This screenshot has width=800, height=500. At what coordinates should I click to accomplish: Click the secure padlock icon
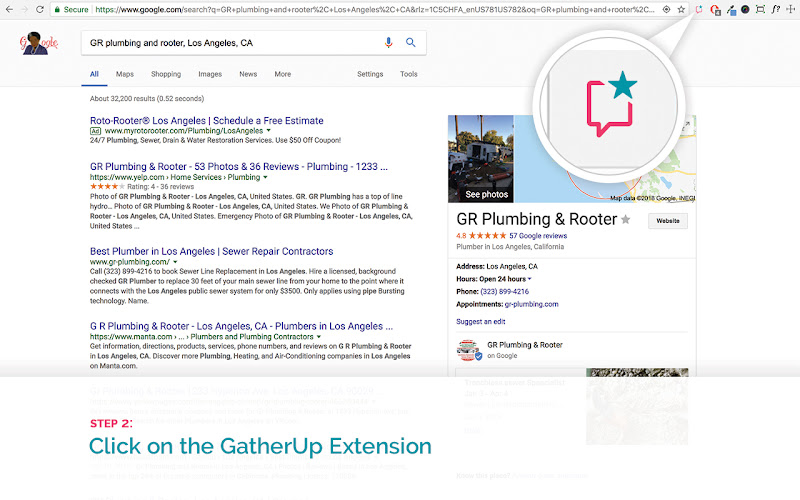[57, 9]
